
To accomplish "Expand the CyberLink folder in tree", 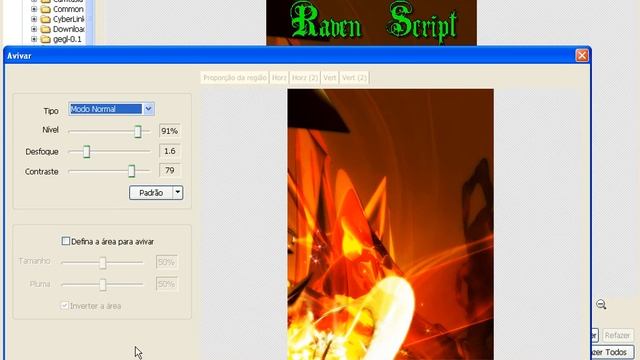I will tap(34, 19).
